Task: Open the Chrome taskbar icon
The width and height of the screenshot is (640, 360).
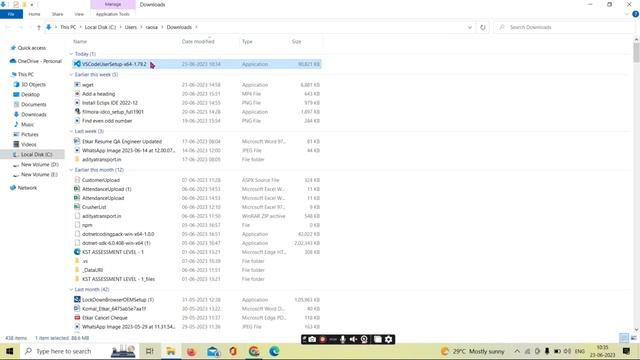Action: tap(254, 351)
